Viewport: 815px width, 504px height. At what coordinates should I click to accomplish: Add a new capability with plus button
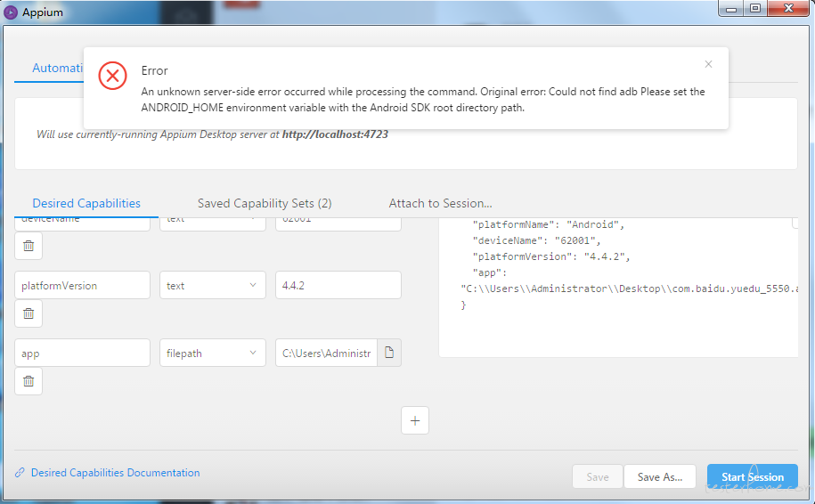pos(415,420)
